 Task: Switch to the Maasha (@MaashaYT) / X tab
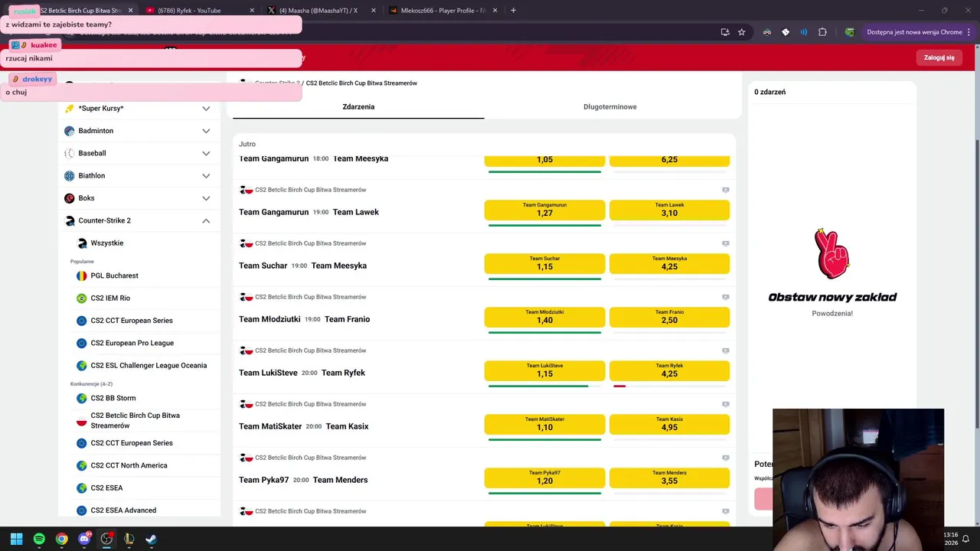coord(320,11)
